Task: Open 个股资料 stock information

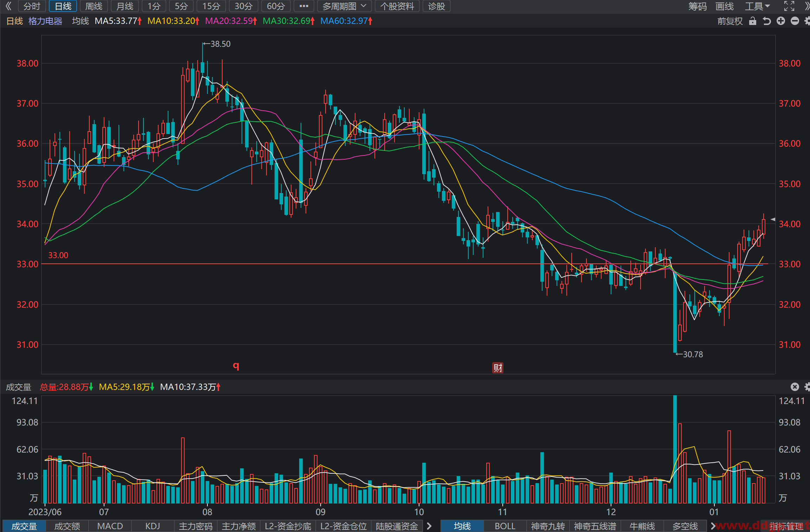Action: point(397,6)
